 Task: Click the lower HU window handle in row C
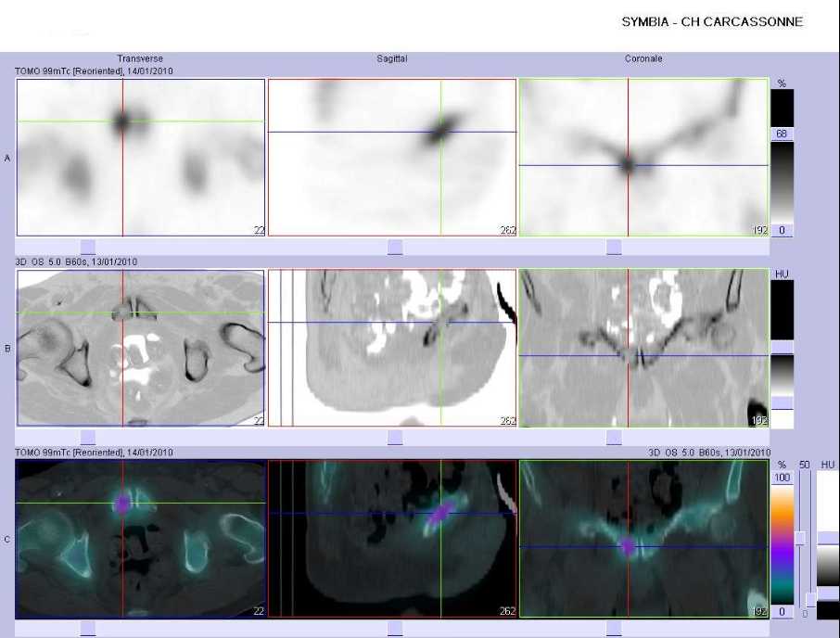(828, 593)
